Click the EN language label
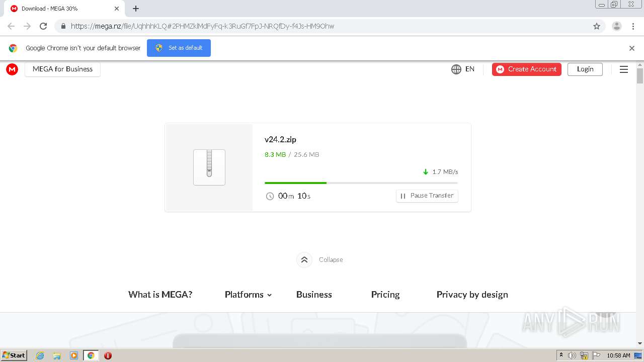 pos(470,69)
